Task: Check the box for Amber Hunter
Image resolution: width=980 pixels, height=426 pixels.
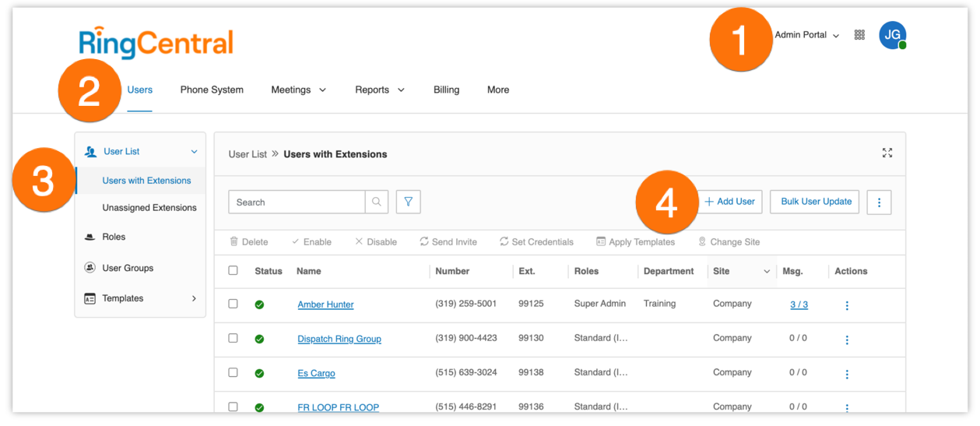Action: [x=234, y=304]
